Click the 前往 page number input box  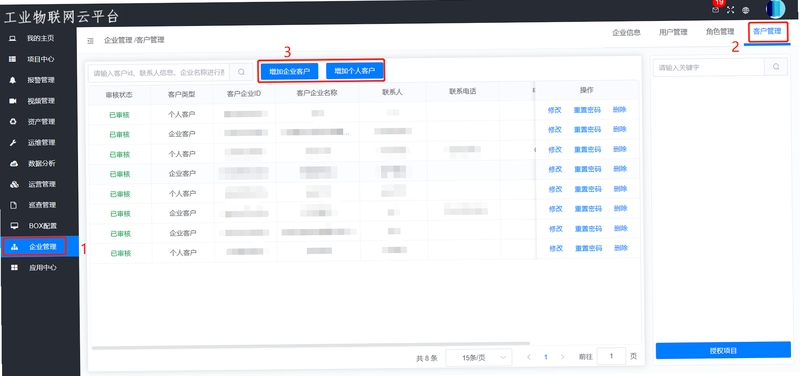(611, 357)
